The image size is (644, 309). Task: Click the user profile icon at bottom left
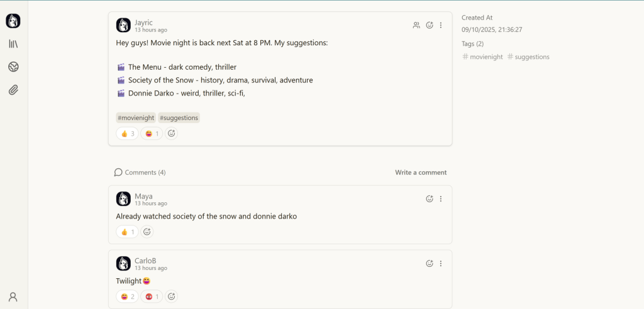click(13, 297)
